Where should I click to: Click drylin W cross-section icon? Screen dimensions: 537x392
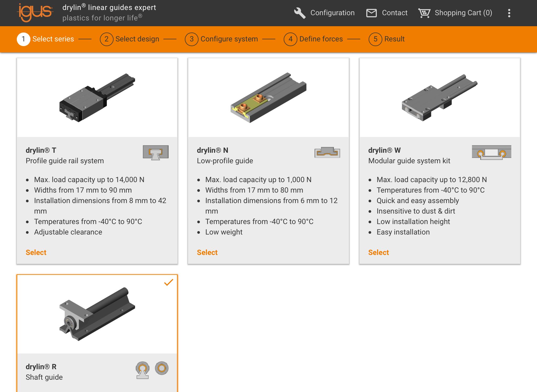(491, 152)
